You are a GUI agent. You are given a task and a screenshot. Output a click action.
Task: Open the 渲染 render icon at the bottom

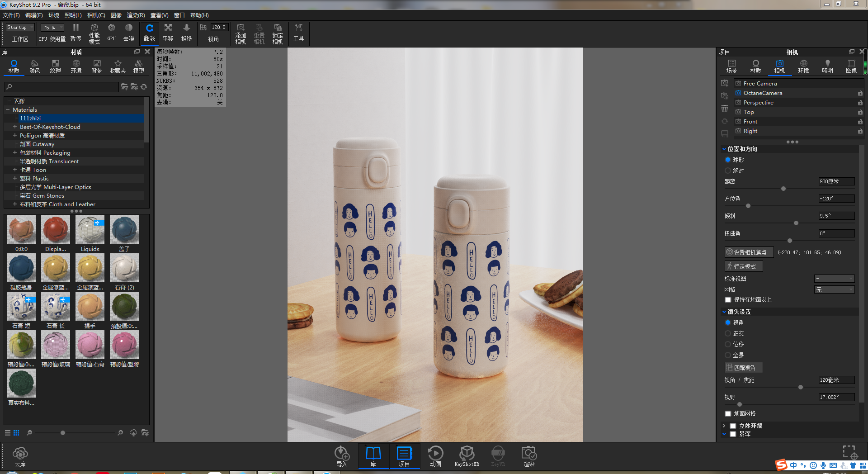point(528,455)
